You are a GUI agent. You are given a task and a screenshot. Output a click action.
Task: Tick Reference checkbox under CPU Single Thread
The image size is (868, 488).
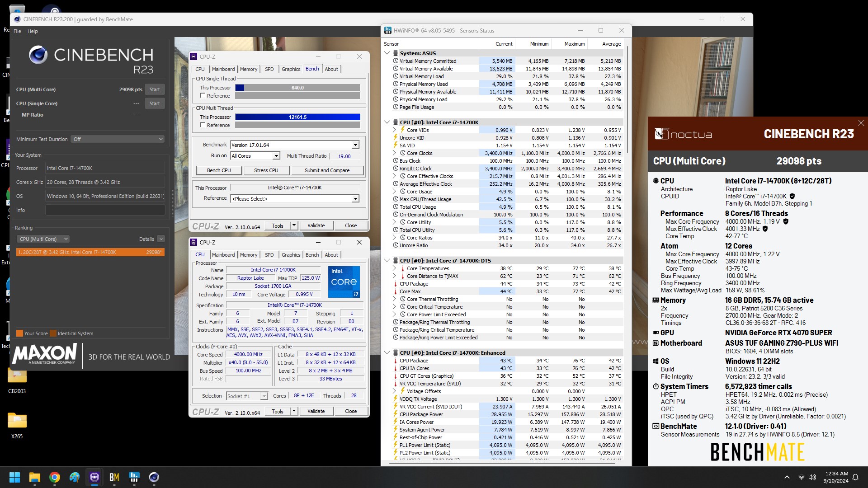[203, 96]
